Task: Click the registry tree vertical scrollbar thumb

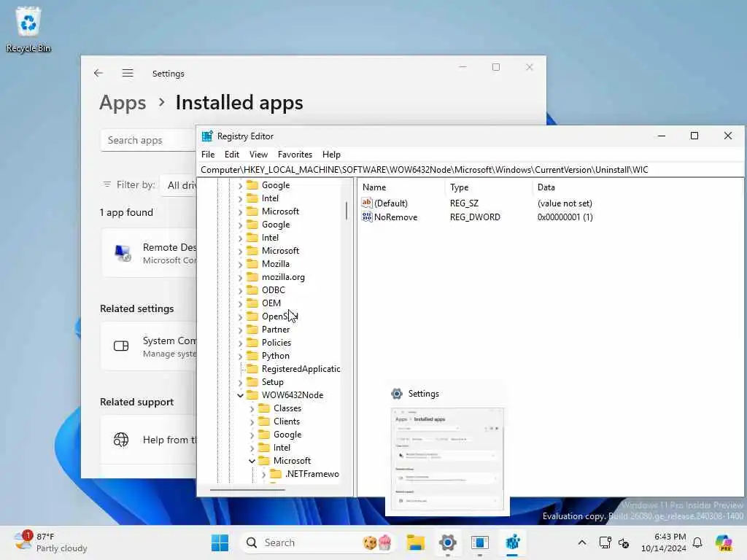Action: pos(347,211)
